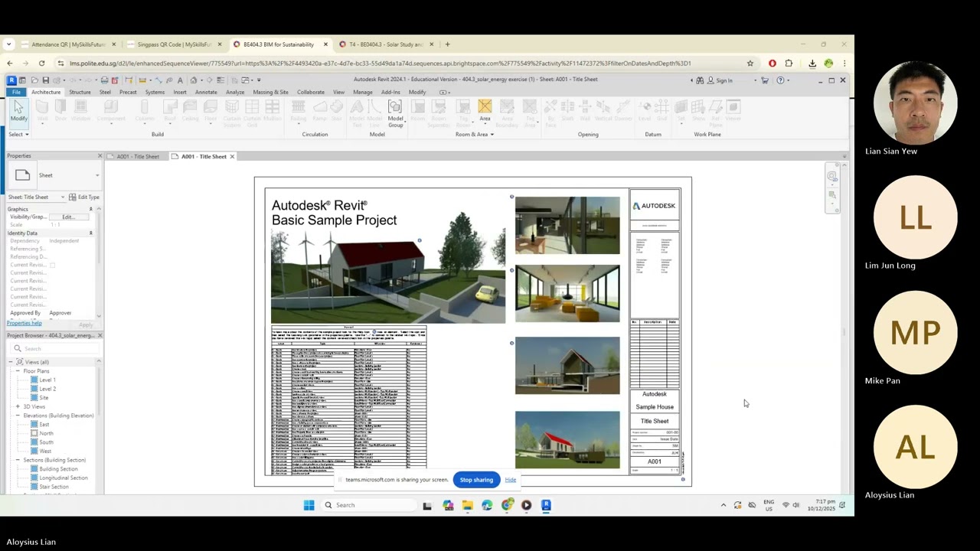Select the Floor tool
Screen dimensions: 980x551
coord(211,112)
